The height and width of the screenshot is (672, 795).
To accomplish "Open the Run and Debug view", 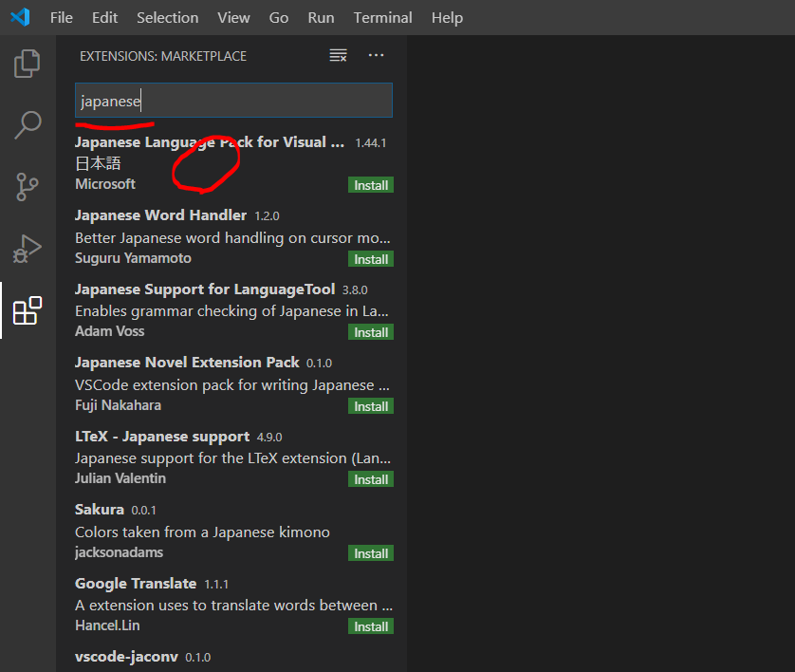I will point(28,249).
